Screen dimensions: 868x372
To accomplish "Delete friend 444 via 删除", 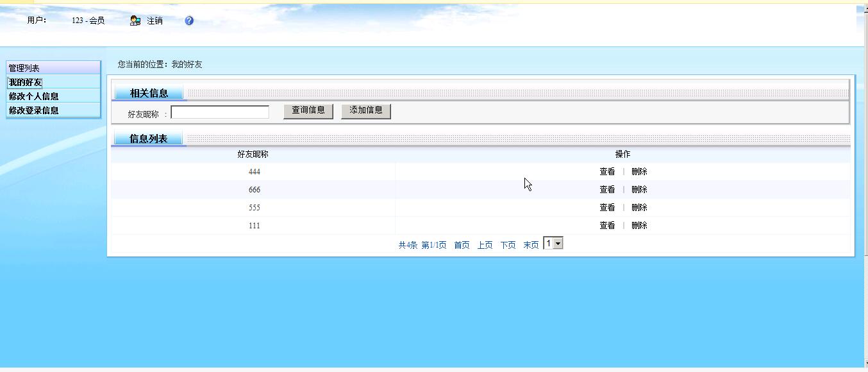I will tap(639, 172).
